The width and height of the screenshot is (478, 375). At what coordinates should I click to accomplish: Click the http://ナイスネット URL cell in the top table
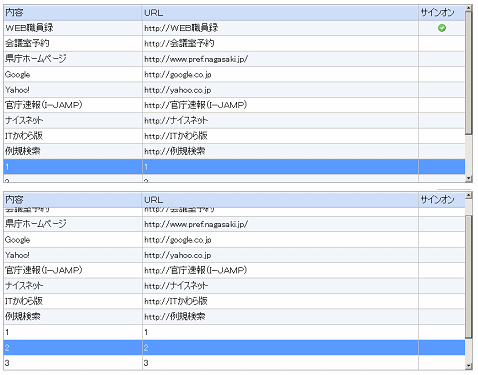(x=280, y=120)
